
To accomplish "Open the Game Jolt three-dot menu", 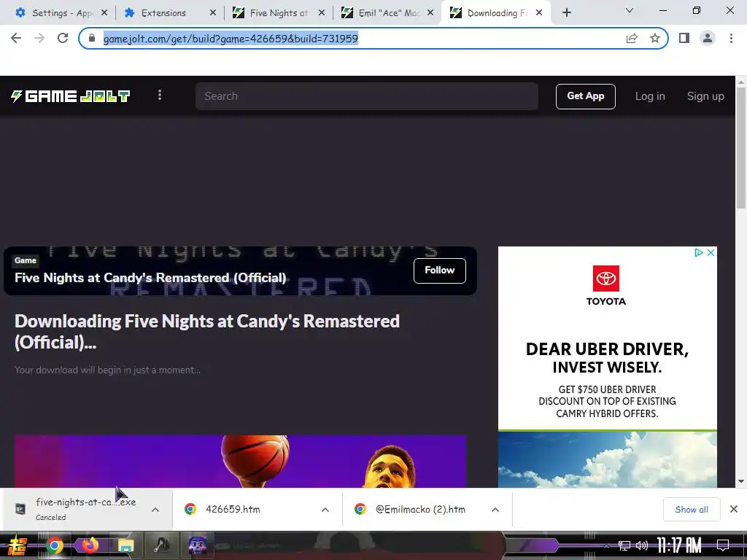I will pyautogui.click(x=160, y=96).
